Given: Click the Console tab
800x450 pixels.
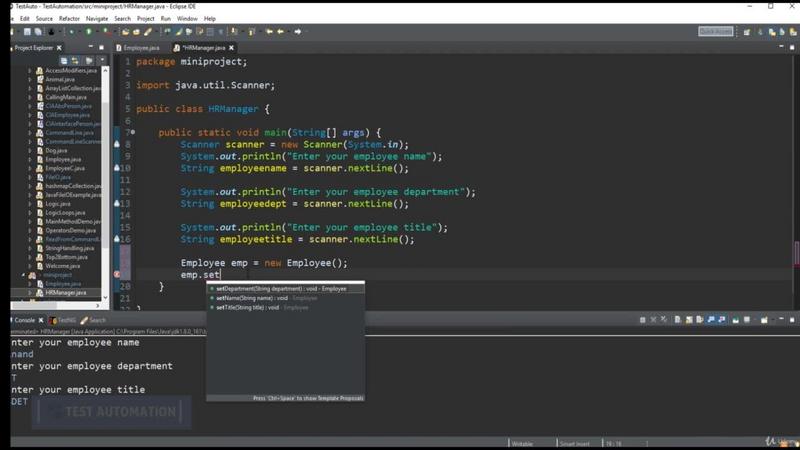Looking at the screenshot, I should 24,320.
